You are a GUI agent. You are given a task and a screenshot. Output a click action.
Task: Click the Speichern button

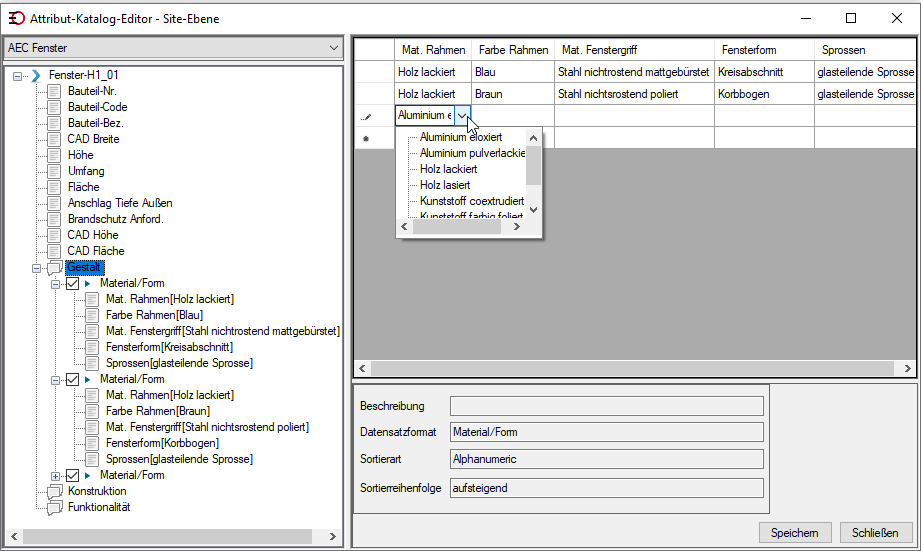tap(795, 533)
